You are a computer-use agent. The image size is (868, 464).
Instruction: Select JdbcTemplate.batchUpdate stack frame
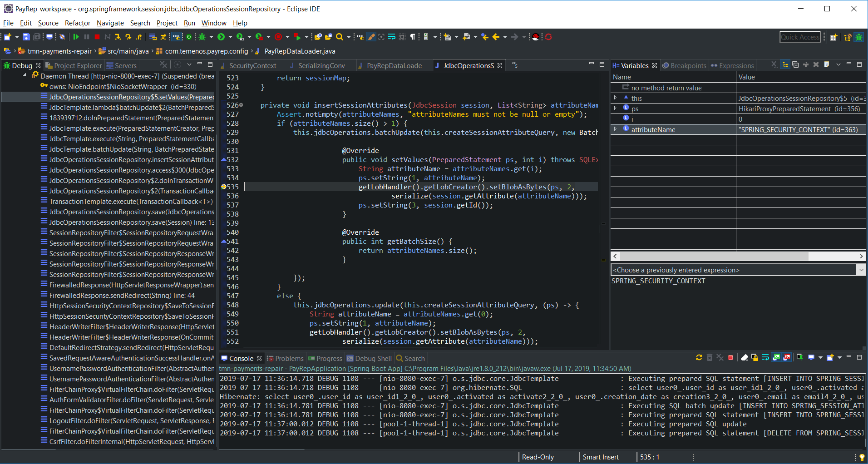132,149
